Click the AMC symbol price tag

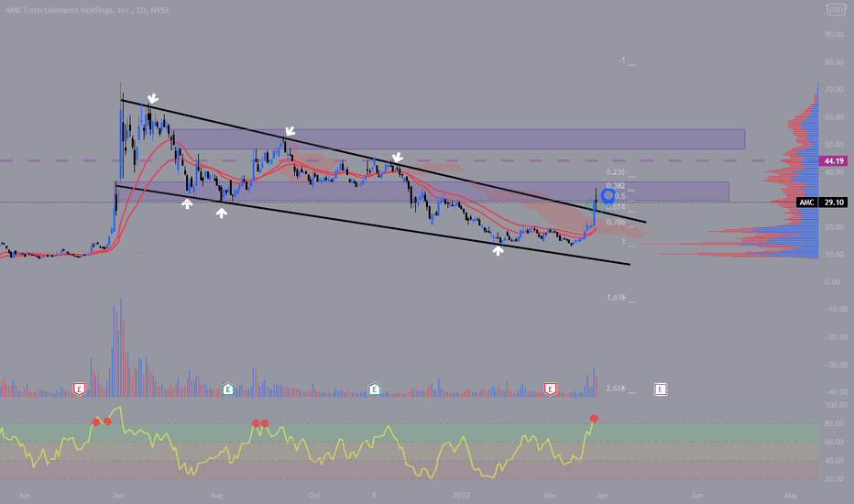click(x=806, y=203)
